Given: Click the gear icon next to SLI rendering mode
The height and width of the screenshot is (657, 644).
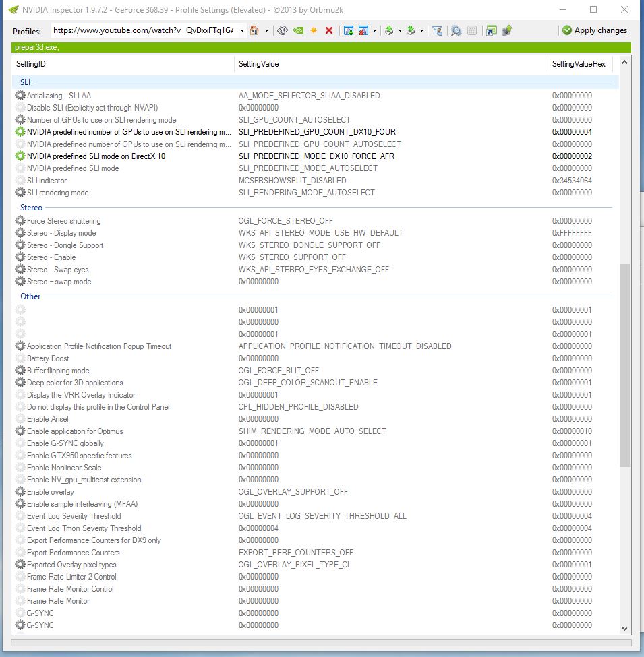Looking at the screenshot, I should 20,192.
